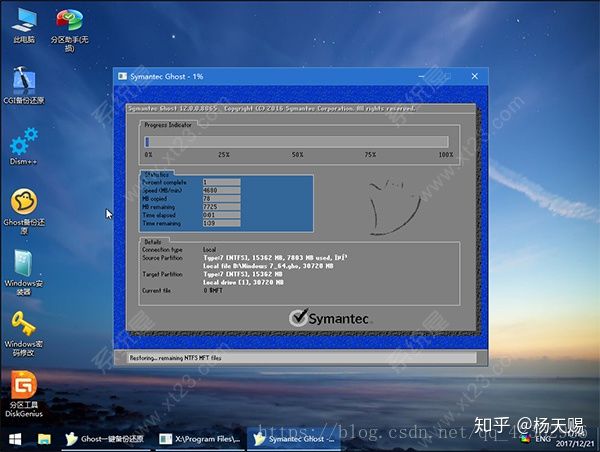
Task: Click the 25% mark label
Action: click(224, 155)
